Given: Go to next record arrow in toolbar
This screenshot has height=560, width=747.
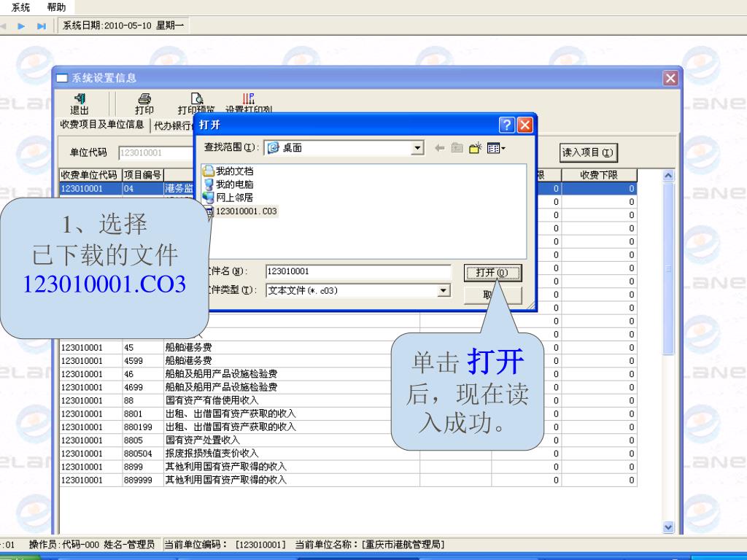Looking at the screenshot, I should click(21, 26).
